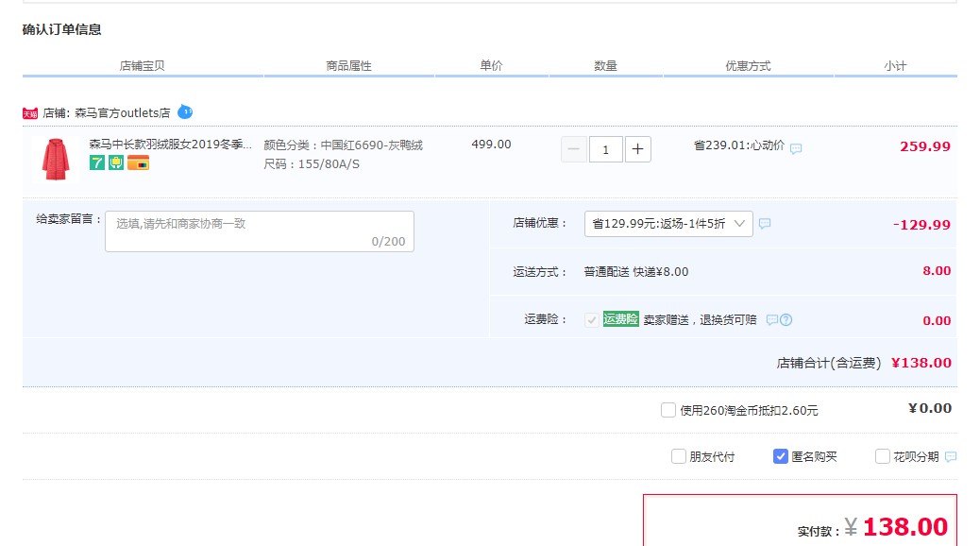Image resolution: width=980 pixels, height=546 pixels.
Task: Decrease quantity with the minus button
Action: click(574, 149)
